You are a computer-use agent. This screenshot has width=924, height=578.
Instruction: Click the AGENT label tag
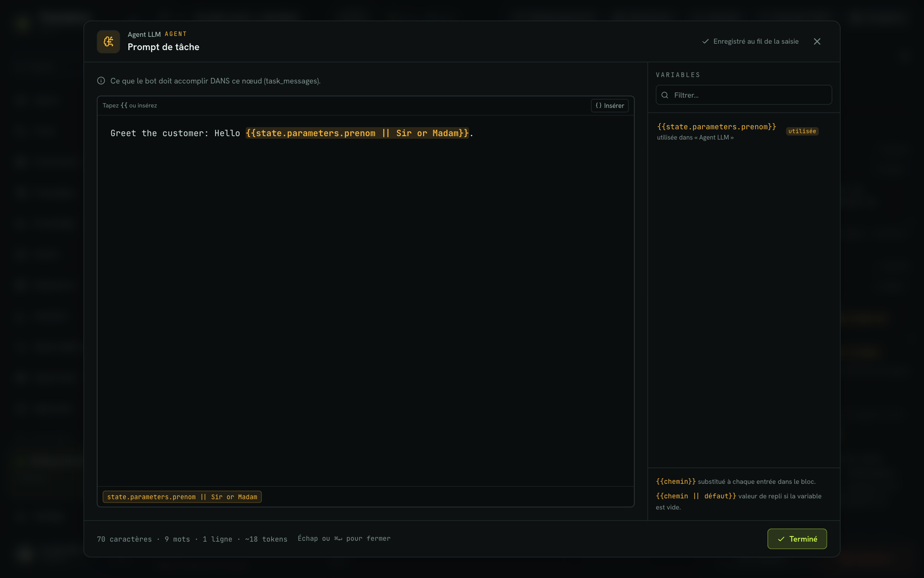coord(176,34)
